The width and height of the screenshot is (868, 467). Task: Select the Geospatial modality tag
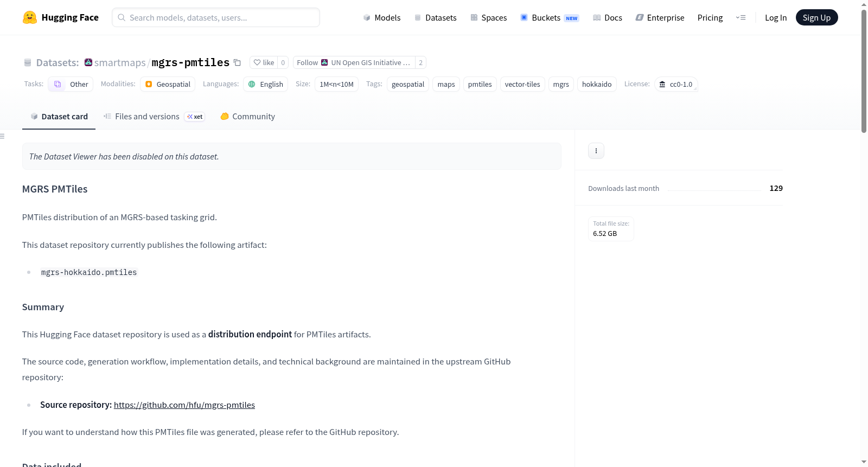(x=168, y=84)
